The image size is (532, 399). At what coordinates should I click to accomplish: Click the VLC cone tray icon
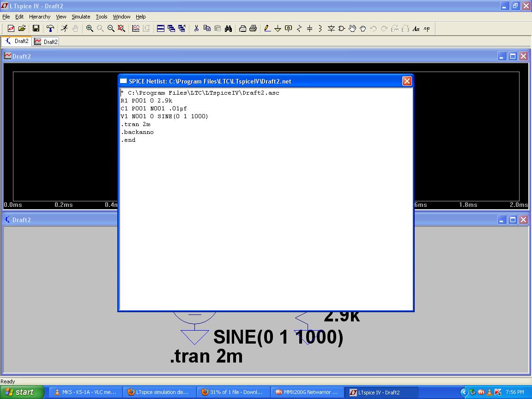489,392
